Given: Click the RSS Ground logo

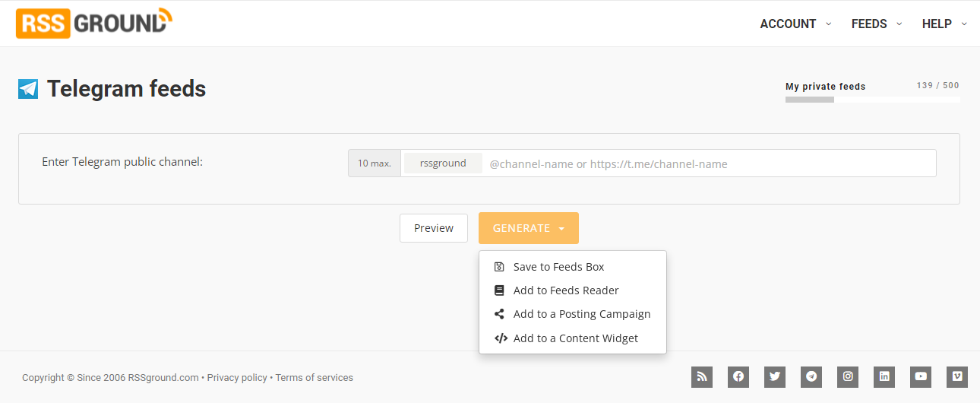Looking at the screenshot, I should [x=94, y=24].
